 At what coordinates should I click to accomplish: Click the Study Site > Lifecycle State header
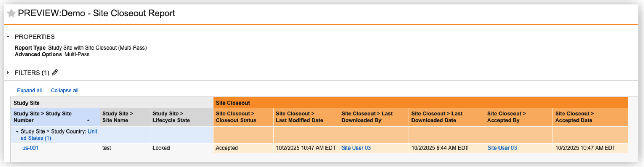tap(171, 117)
